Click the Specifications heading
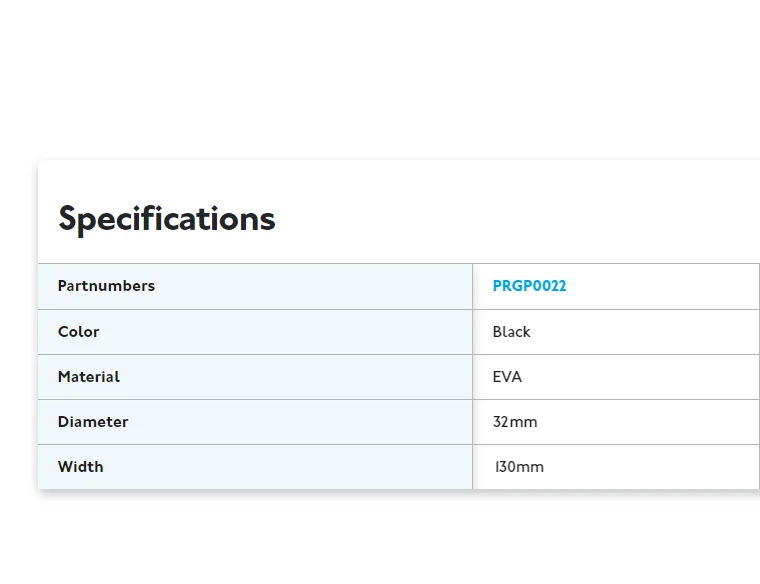Viewport: 760px width, 584px height. (167, 219)
